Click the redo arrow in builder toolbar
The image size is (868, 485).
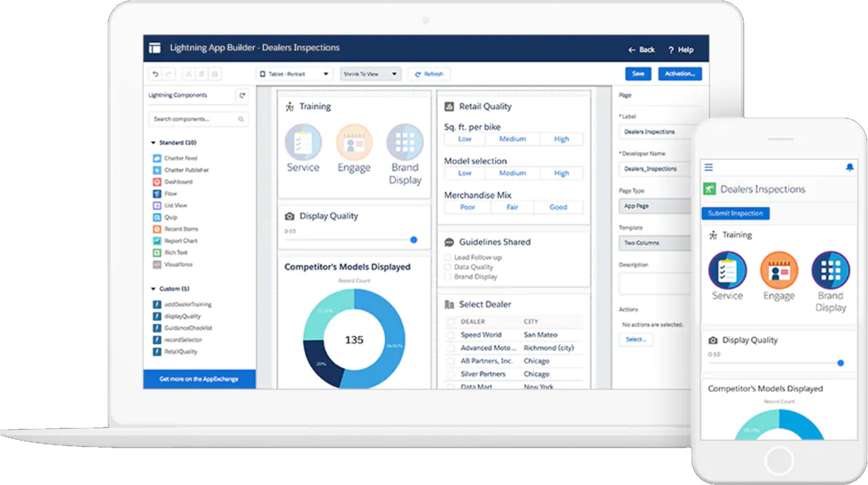click(x=169, y=74)
